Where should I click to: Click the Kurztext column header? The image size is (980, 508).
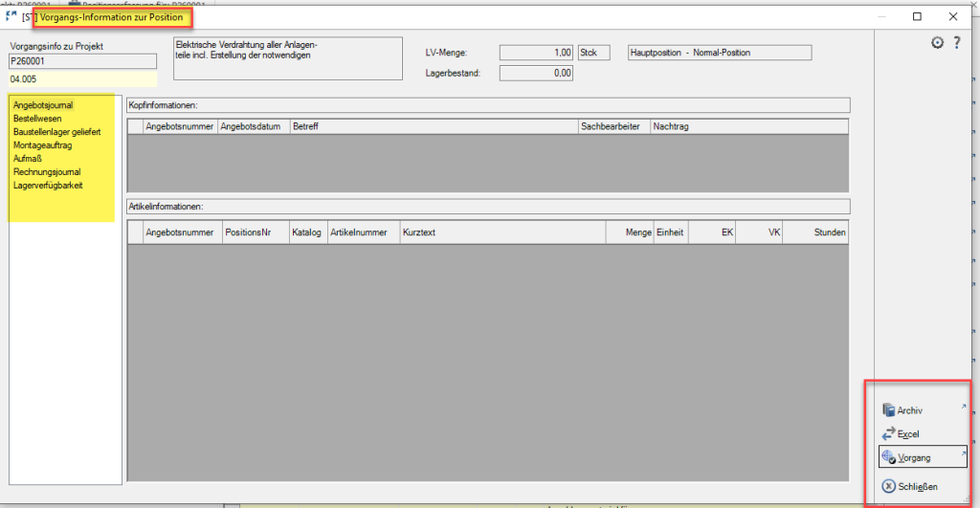(x=501, y=232)
